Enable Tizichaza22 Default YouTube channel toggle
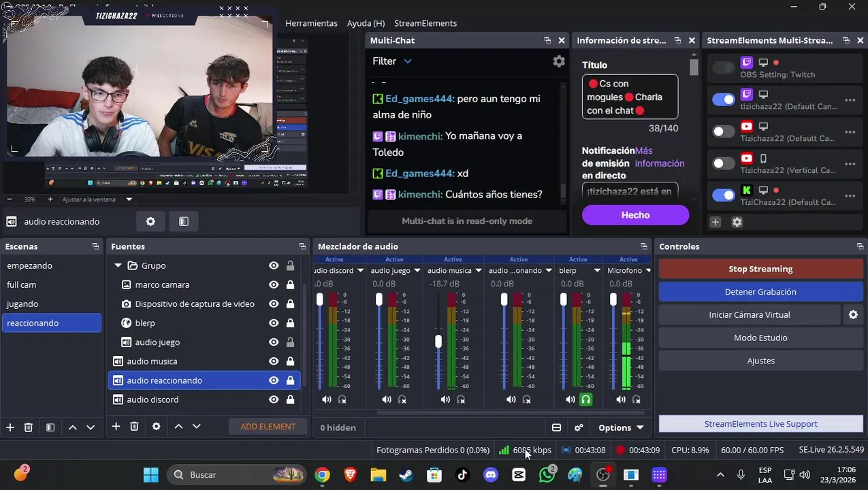The width and height of the screenshot is (868, 490). point(723,131)
